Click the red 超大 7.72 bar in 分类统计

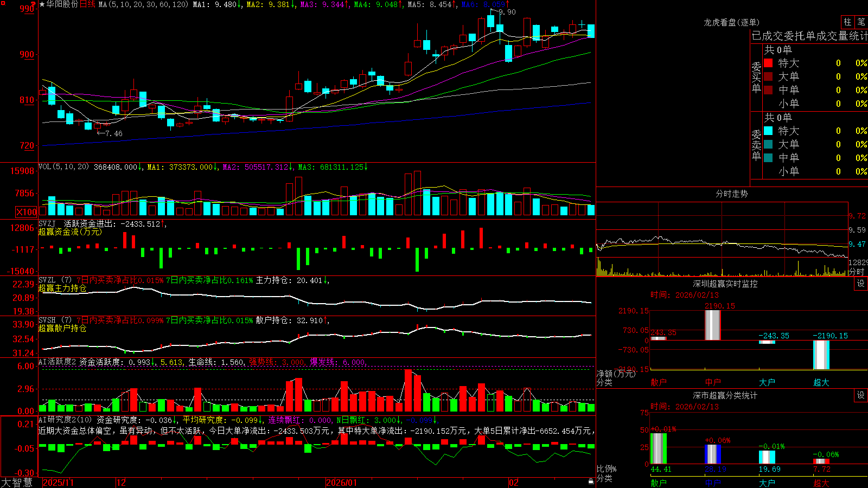(x=821, y=461)
